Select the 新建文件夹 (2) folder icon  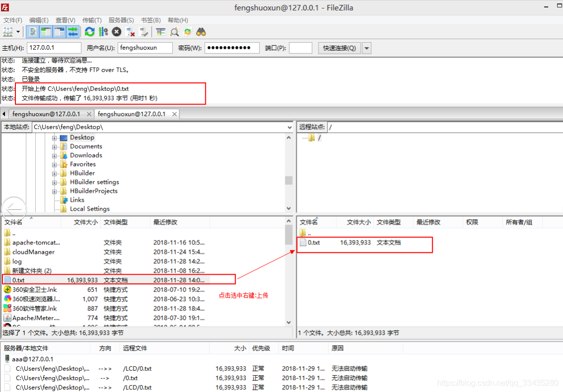click(x=7, y=270)
